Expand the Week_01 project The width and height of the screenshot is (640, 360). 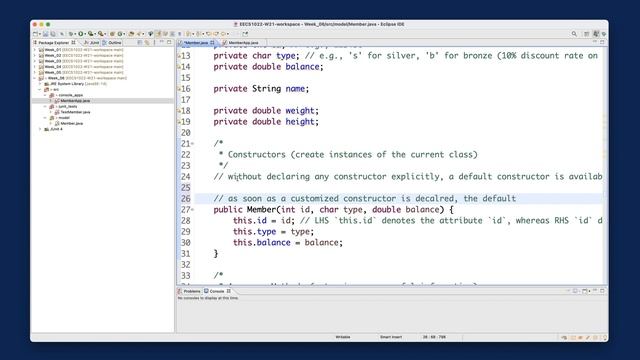35,50
